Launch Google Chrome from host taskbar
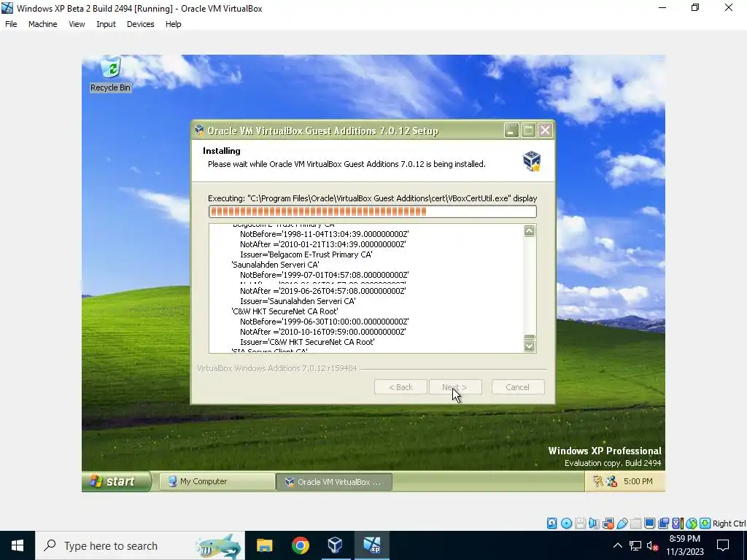 300,545
